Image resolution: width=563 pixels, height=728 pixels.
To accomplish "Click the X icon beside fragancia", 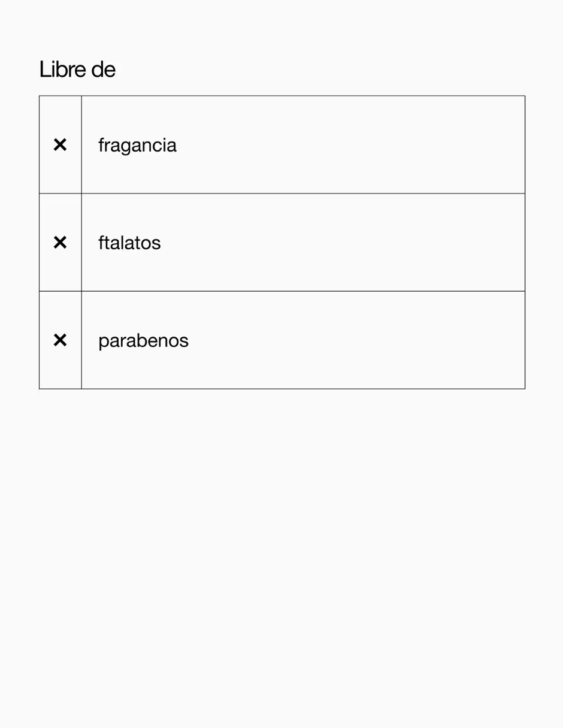I will pos(60,145).
